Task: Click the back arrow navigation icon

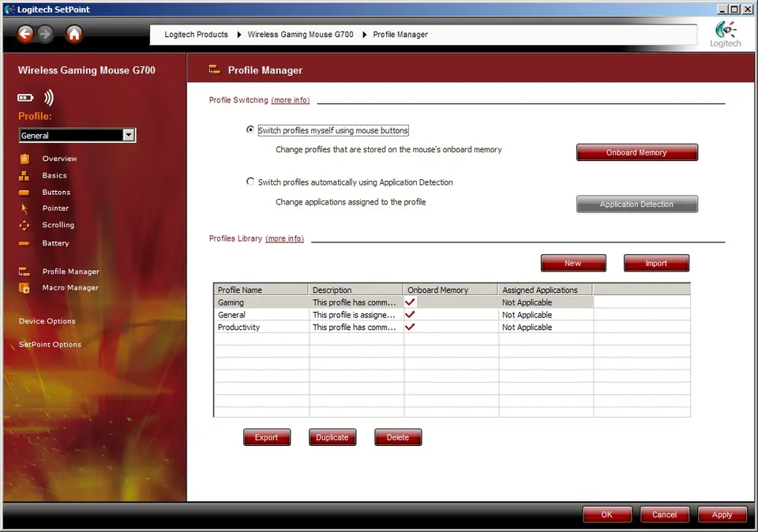Action: [25, 34]
